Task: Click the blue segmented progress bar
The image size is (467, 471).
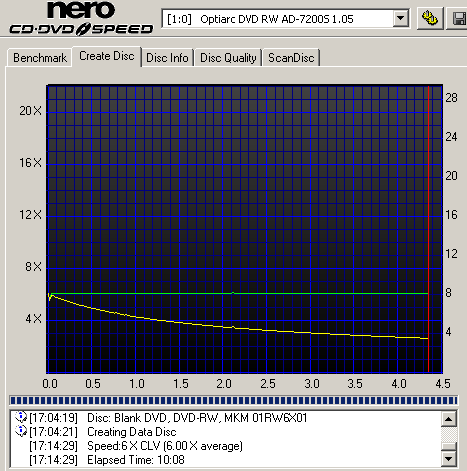Action: pyautogui.click(x=233, y=400)
